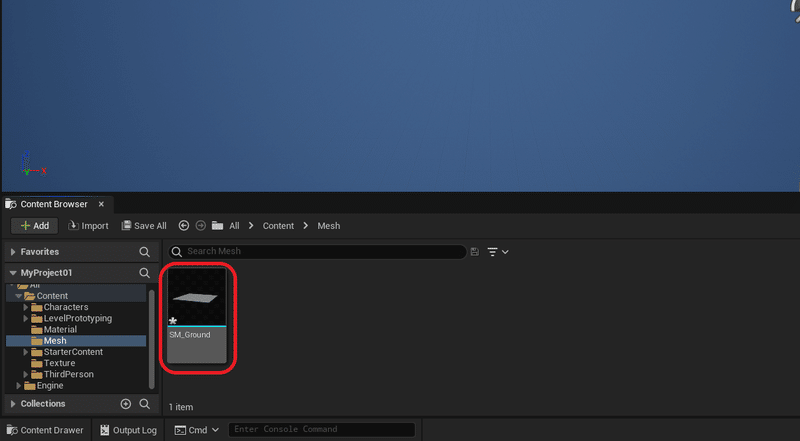Select the StarterContent folder

click(x=73, y=352)
